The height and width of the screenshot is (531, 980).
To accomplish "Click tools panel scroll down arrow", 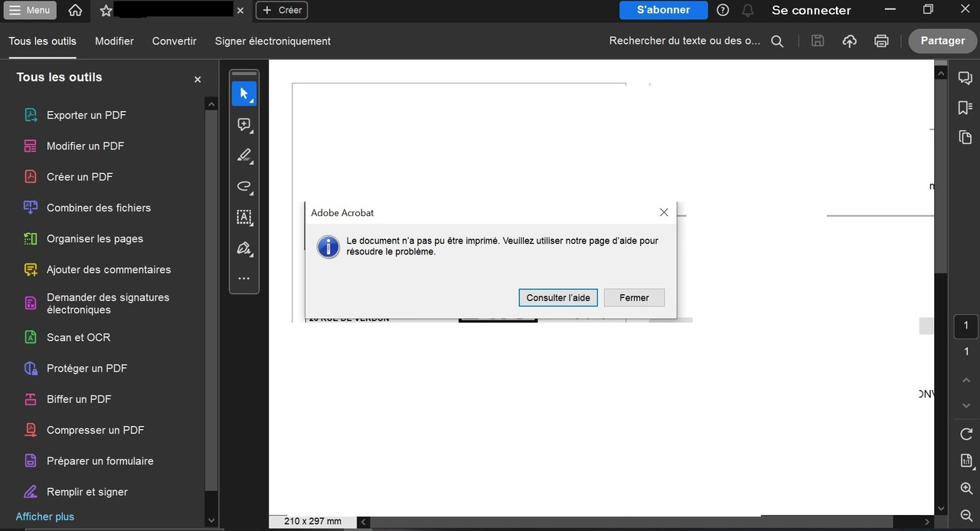I will pyautogui.click(x=212, y=520).
